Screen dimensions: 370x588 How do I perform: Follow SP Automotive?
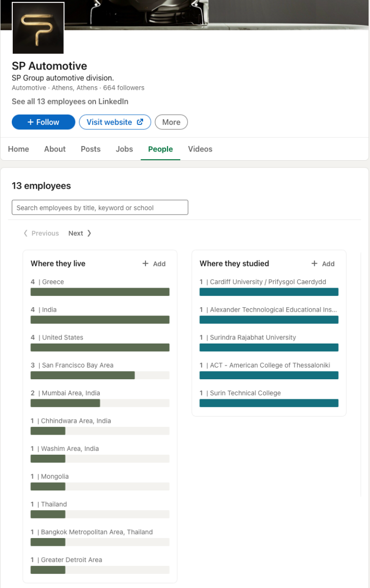(44, 122)
